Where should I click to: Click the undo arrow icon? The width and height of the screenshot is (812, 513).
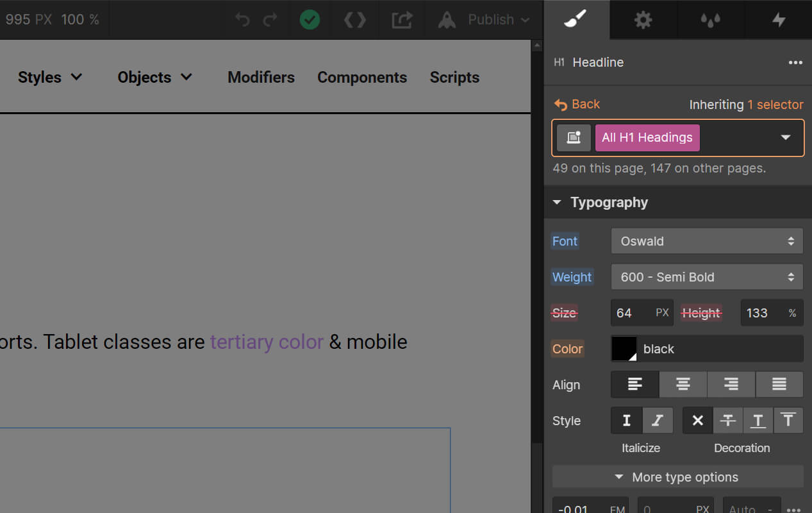242,20
